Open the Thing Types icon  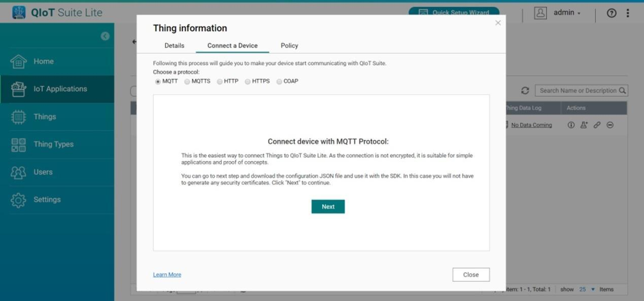coord(18,144)
